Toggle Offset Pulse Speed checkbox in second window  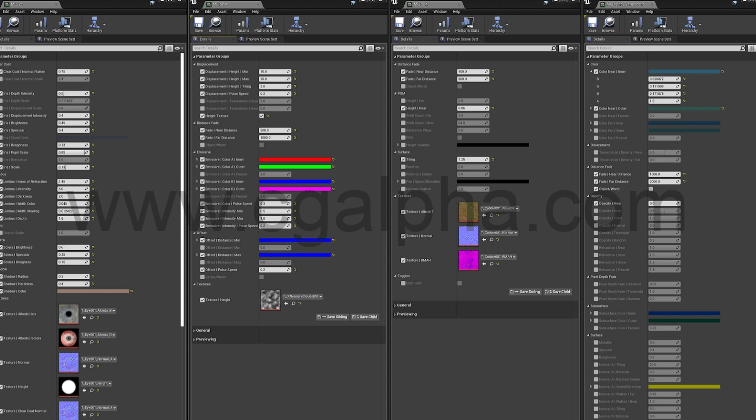pyautogui.click(x=202, y=270)
